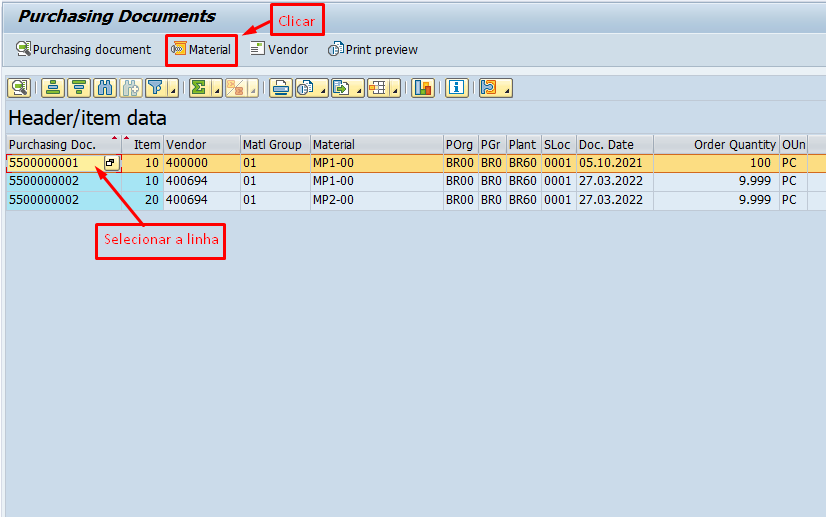Click the Change Layout grid icon

click(x=378, y=88)
